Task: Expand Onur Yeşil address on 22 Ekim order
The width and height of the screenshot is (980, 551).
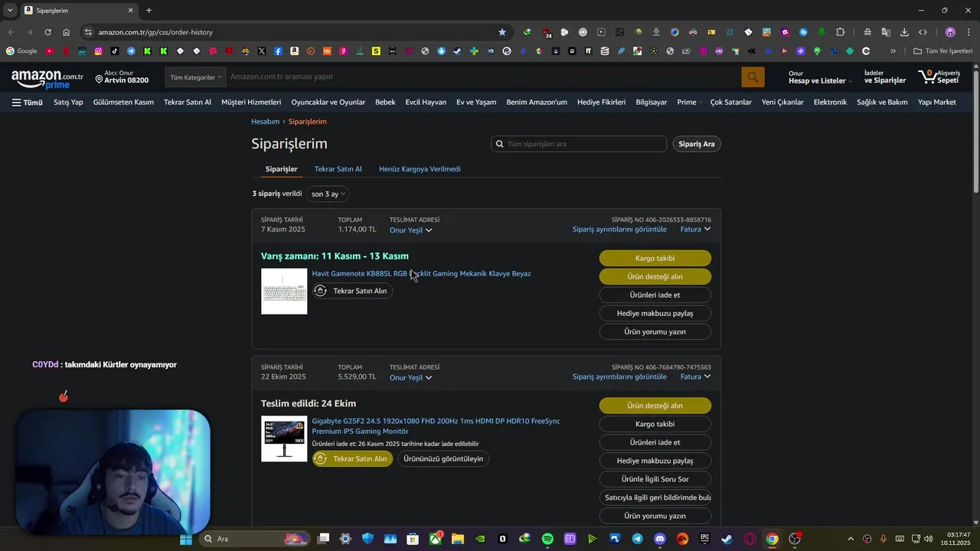Action: (410, 377)
